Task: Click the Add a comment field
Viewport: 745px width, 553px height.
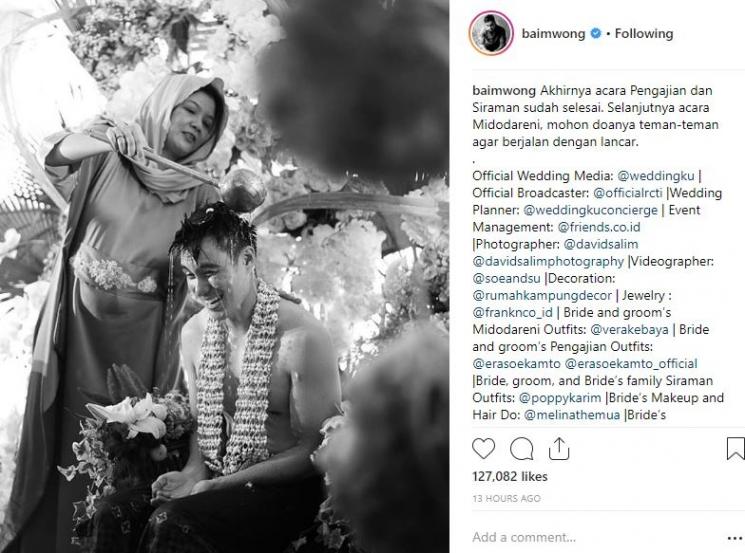Action: pyautogui.click(x=594, y=537)
